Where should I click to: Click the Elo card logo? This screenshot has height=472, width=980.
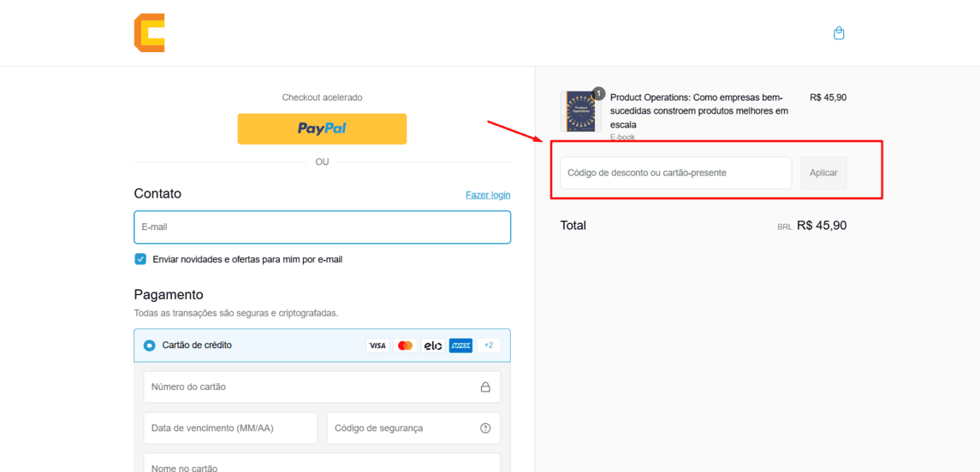[x=432, y=345]
